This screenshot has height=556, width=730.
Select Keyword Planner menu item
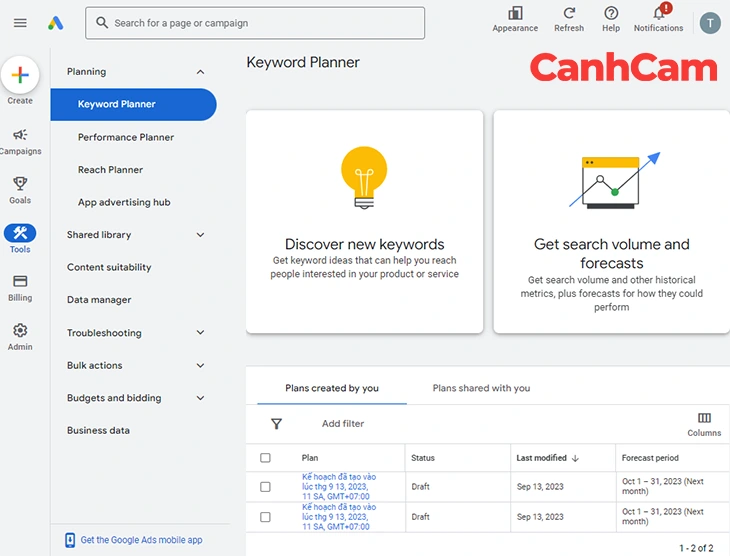[134, 104]
